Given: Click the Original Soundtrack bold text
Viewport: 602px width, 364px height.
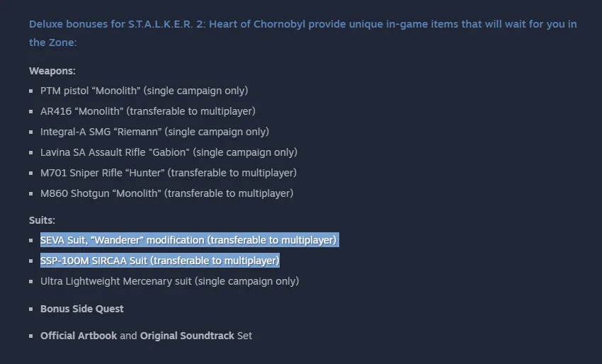Looking at the screenshot, I should click(x=187, y=336).
